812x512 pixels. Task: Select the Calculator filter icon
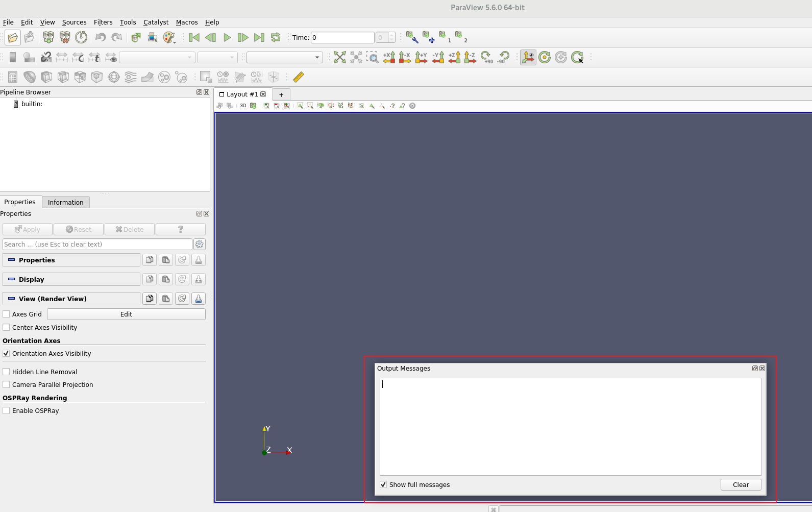(x=13, y=77)
